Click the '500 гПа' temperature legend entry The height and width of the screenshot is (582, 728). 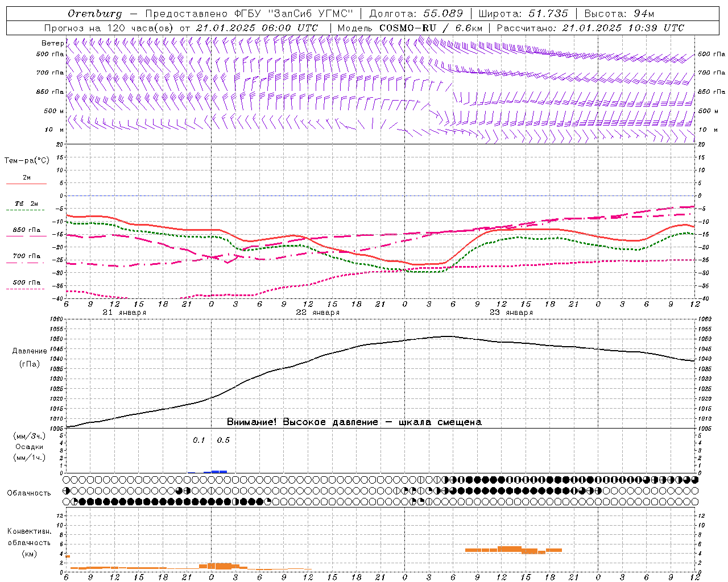27,282
